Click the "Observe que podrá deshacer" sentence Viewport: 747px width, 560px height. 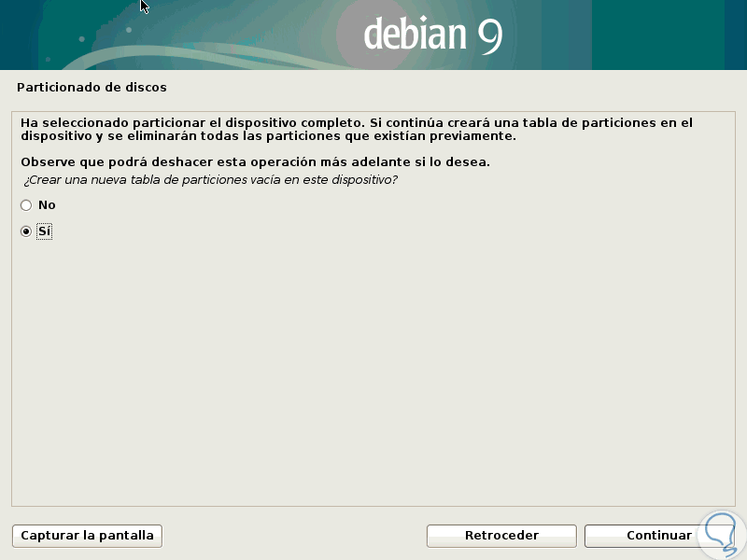click(x=255, y=162)
